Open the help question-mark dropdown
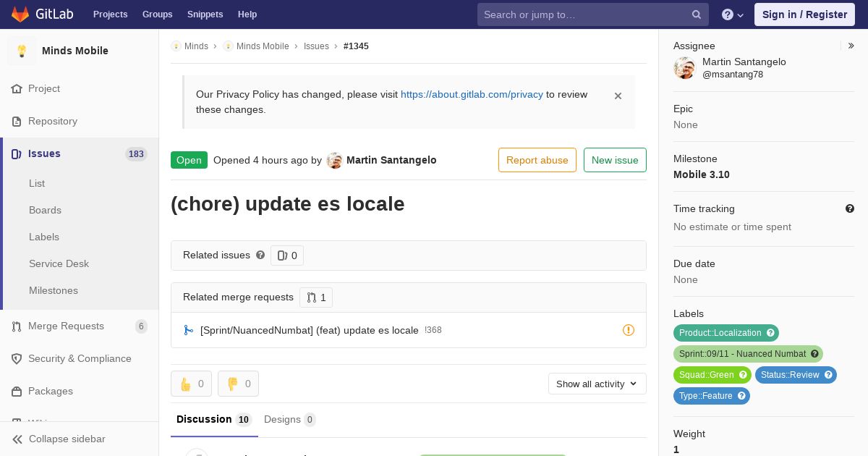Viewport: 868px width, 456px height. (x=733, y=14)
